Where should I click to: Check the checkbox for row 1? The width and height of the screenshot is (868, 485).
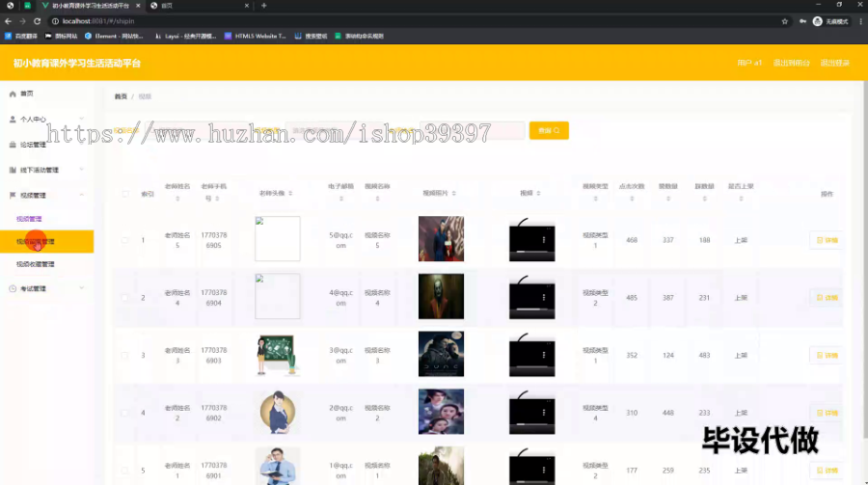click(125, 240)
